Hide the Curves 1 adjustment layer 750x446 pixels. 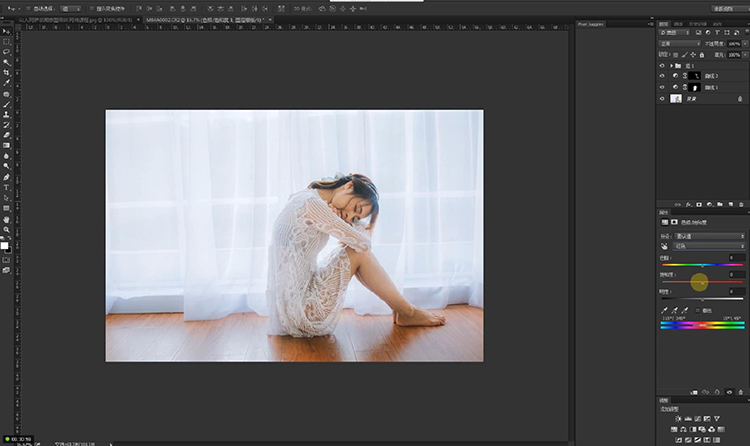point(662,87)
